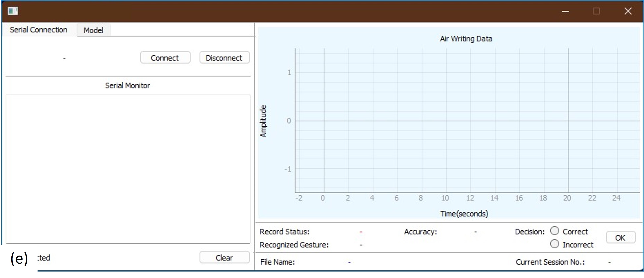Clear the serial monitor output

coord(224,258)
